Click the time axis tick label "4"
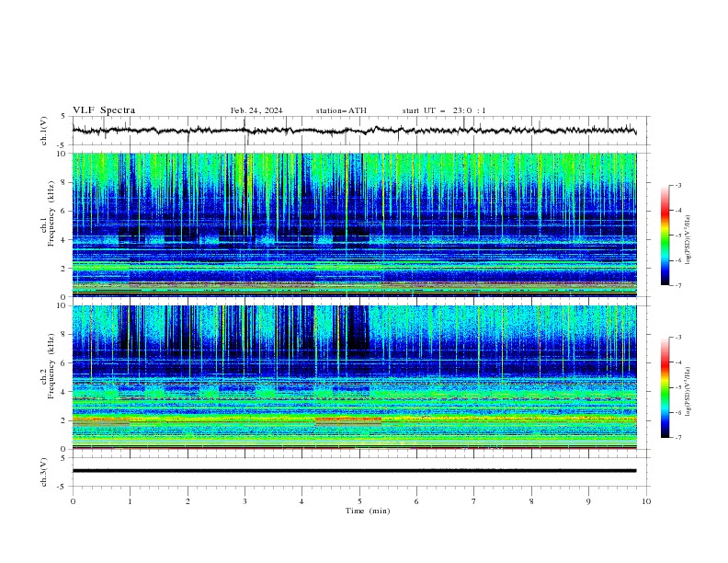 click(301, 501)
